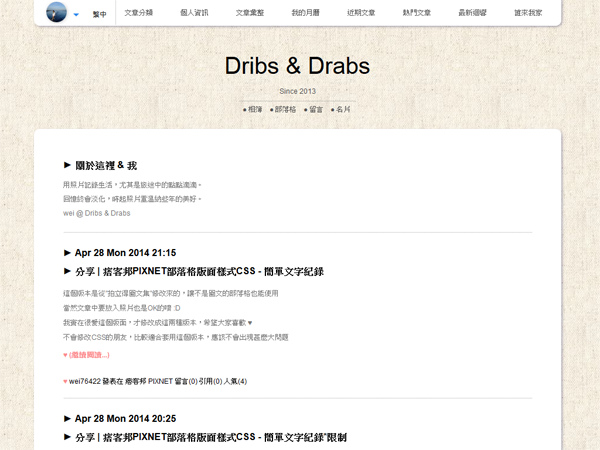Click the line ending with OK的唷 :D
600x450 pixels.
point(122,308)
